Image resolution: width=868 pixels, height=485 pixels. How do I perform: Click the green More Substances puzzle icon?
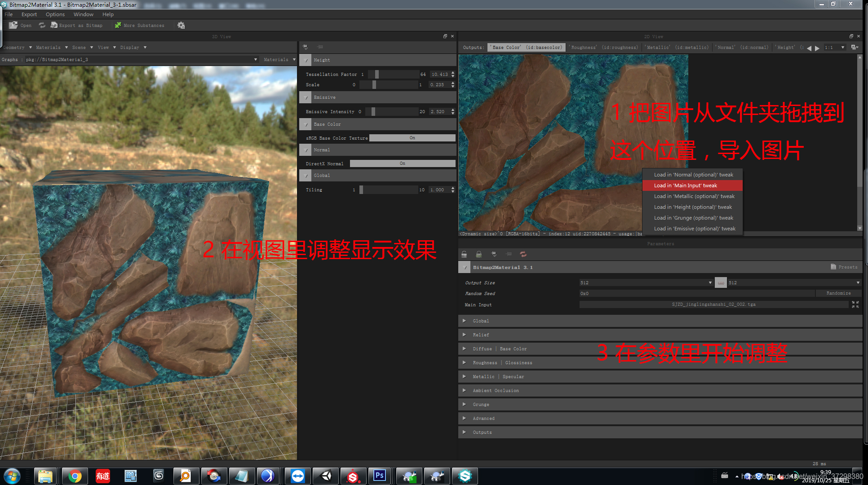118,25
